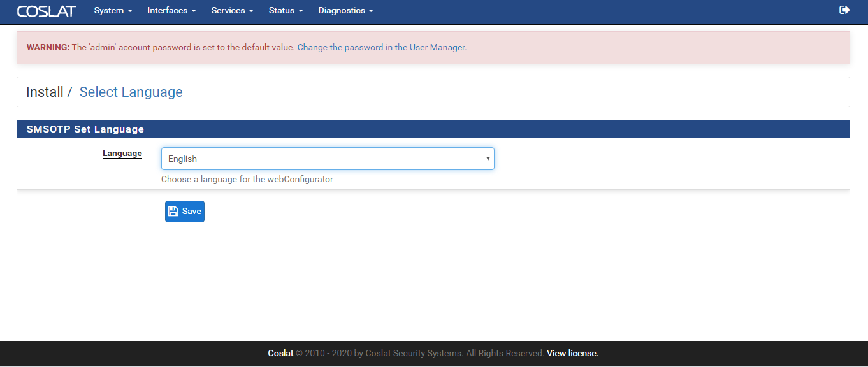Open the Status menu
Image resolution: width=868 pixels, height=367 pixels.
pyautogui.click(x=286, y=11)
